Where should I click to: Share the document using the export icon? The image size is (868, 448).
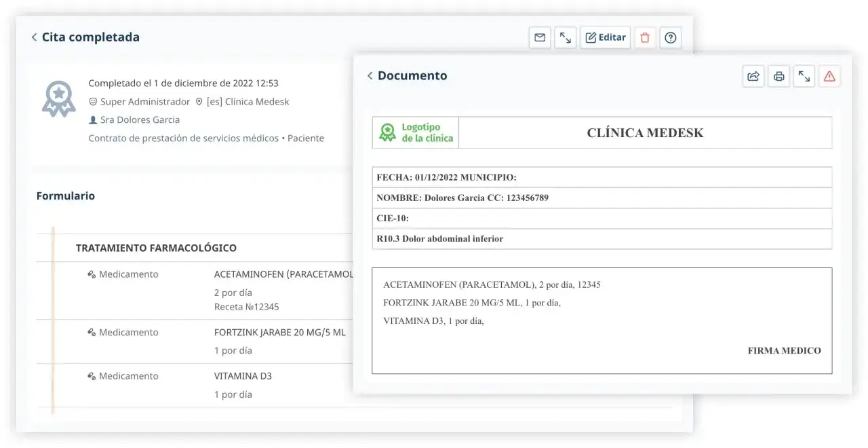click(753, 76)
